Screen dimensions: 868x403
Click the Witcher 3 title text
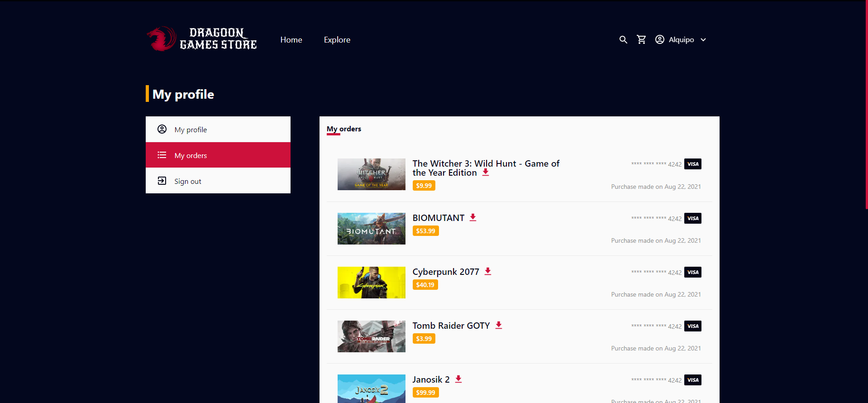pos(486,168)
